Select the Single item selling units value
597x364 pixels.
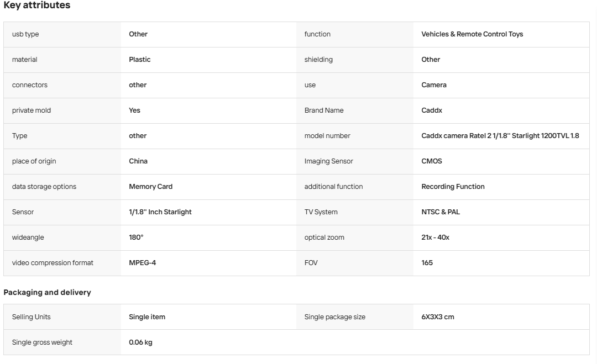[x=147, y=317]
